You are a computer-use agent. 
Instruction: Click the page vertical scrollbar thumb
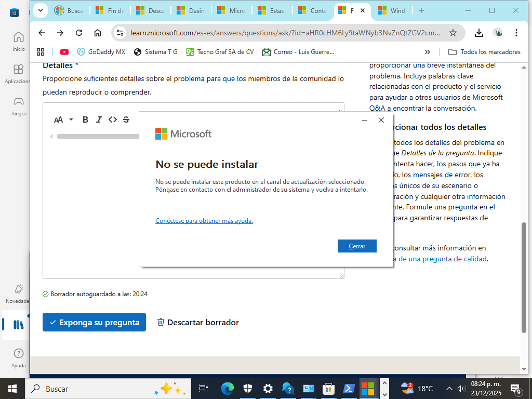(x=524, y=277)
